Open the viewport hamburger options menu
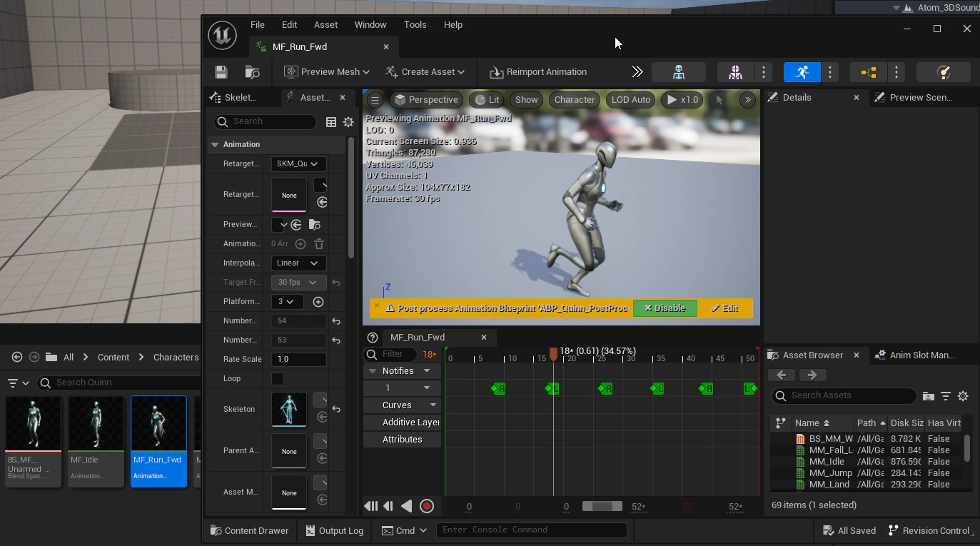980x546 pixels. pyautogui.click(x=375, y=100)
